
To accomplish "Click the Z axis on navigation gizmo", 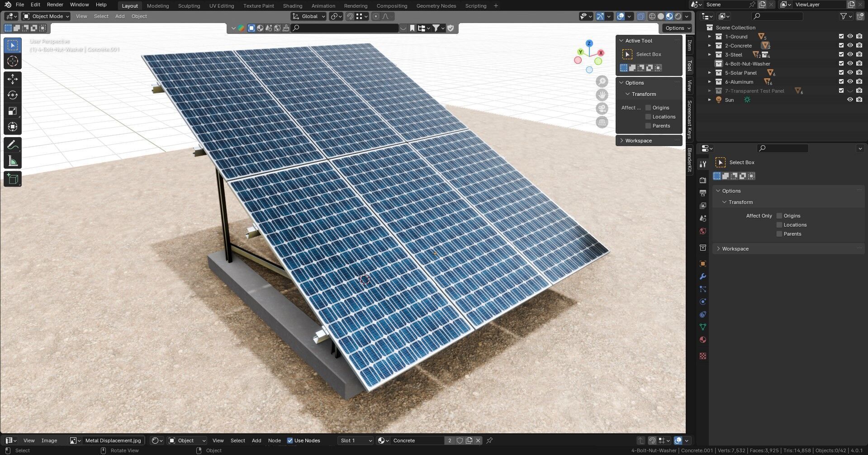I will (x=589, y=43).
